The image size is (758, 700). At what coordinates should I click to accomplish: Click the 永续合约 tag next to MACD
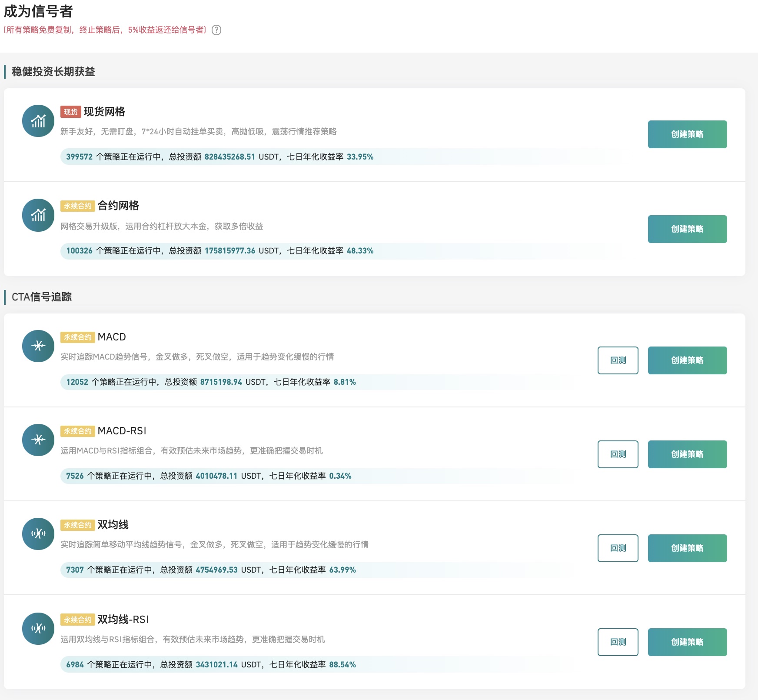coord(78,337)
